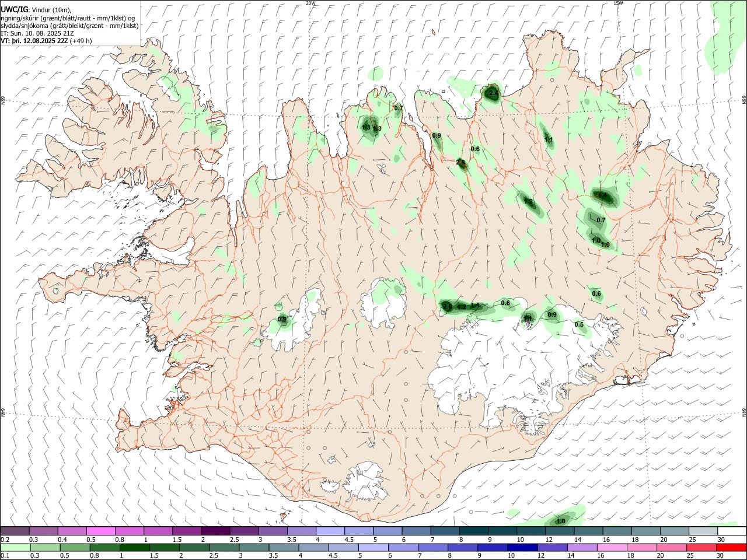This screenshot has height=560, width=747.
Task: Click the 7 blue swatch in lower legend row
Action: (433, 548)
